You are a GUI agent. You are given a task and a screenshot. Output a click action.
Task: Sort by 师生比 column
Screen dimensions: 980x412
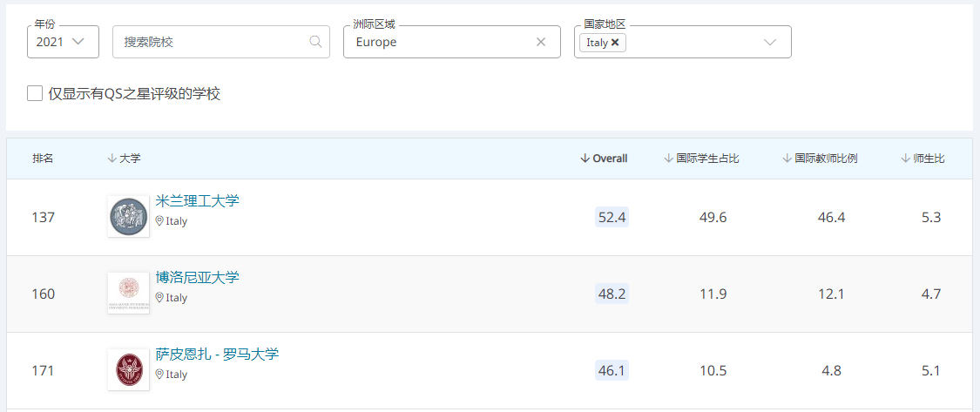(923, 159)
